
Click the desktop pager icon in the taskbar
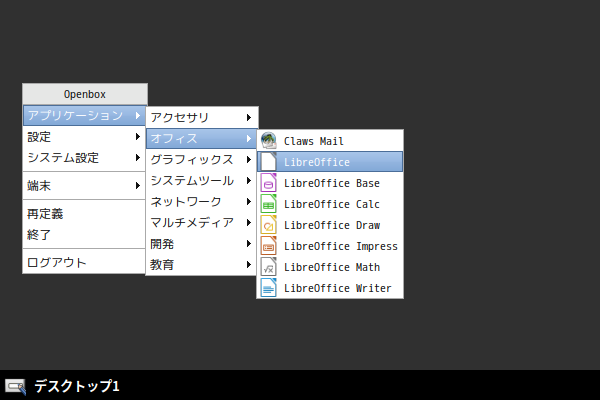(x=15, y=387)
